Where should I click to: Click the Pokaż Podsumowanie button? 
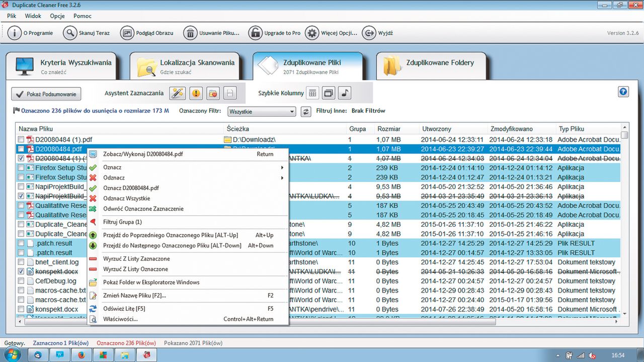point(46,94)
